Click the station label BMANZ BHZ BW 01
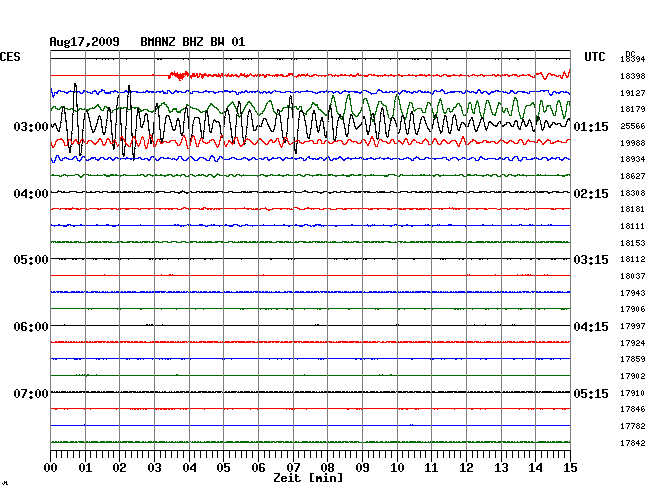Viewport: 650px width, 494px height. click(x=193, y=42)
